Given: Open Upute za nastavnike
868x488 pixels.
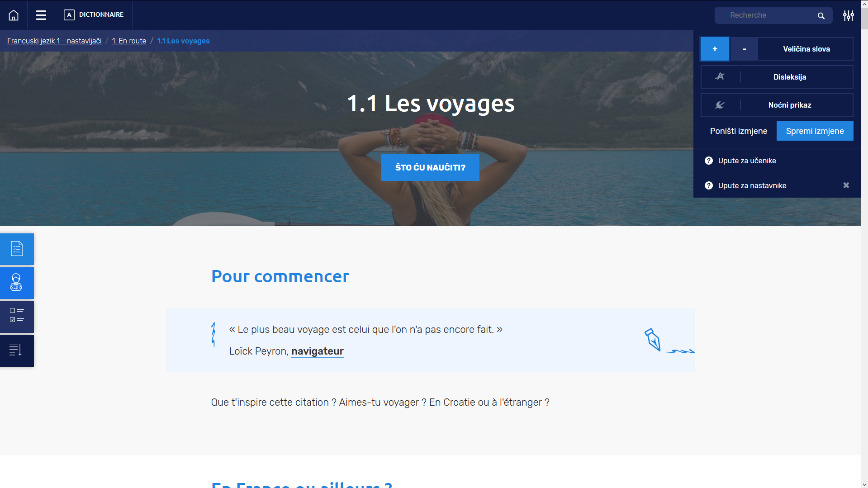Looking at the screenshot, I should pos(752,185).
